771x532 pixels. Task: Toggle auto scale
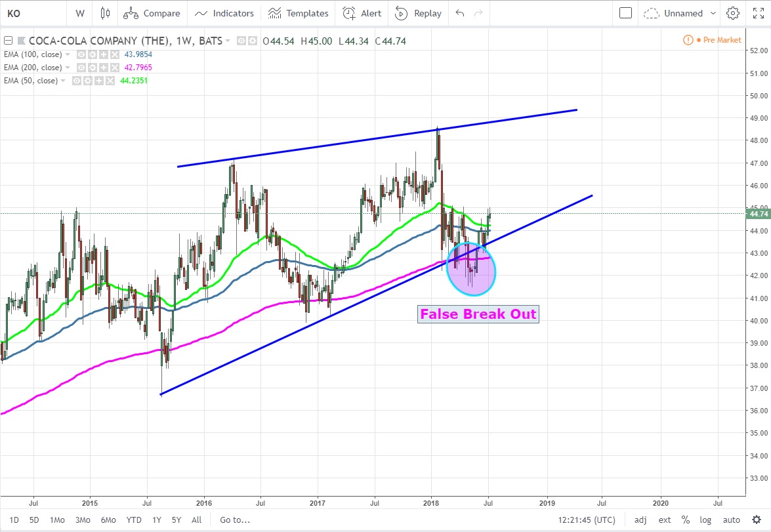coord(731,520)
